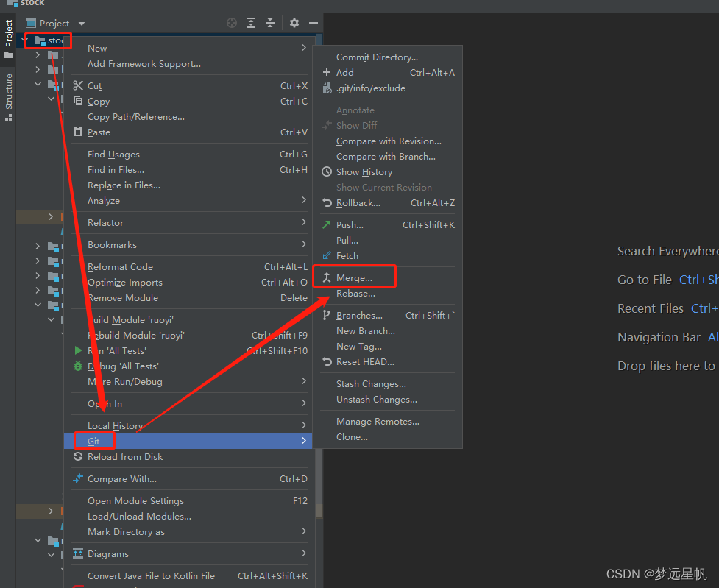Click the Run 'All Tests' green play icon
719x588 pixels.
[x=78, y=351]
